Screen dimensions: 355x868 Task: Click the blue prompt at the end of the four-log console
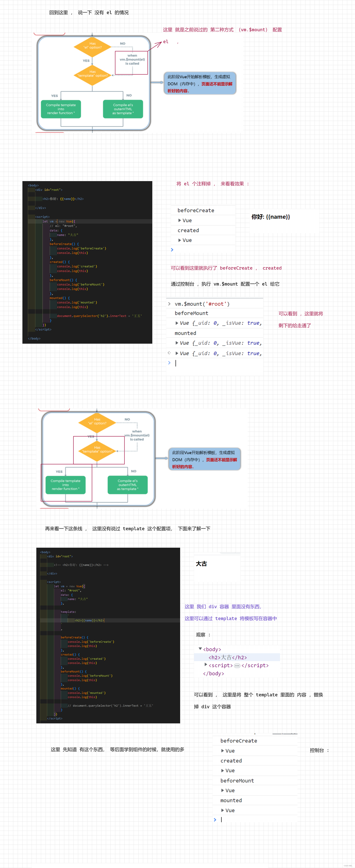[x=215, y=819]
